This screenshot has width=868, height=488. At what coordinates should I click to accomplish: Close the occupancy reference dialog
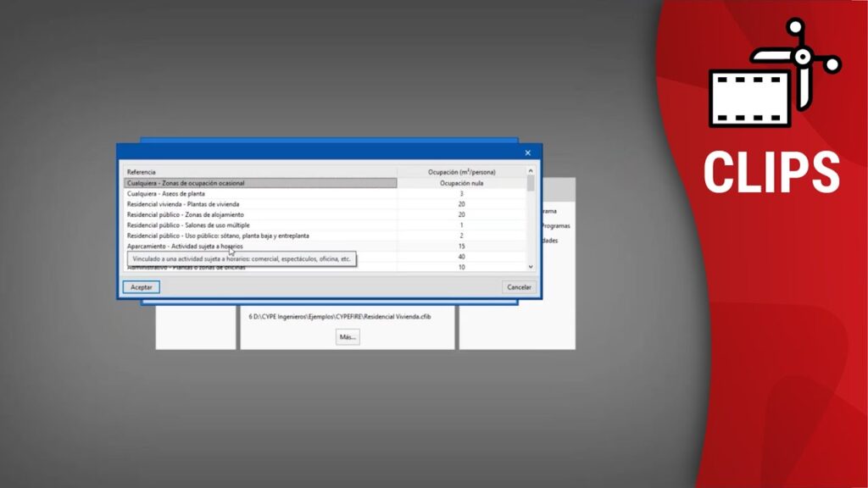click(x=527, y=152)
